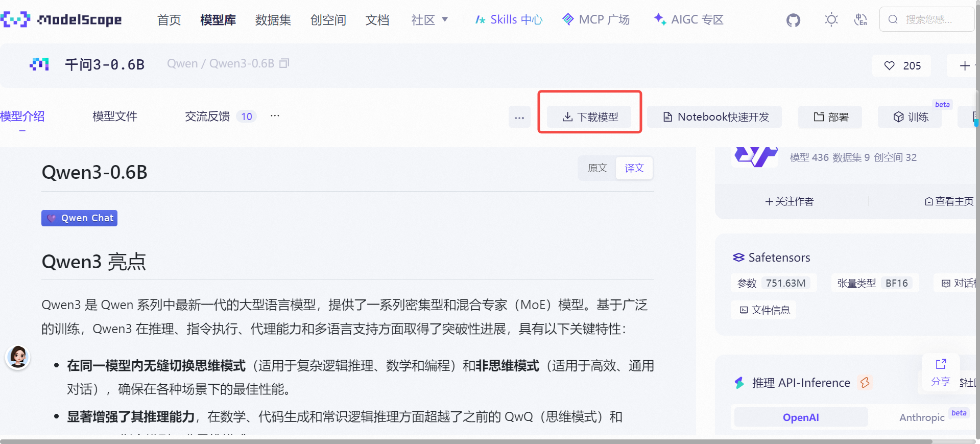Click the ModelScope logo
This screenshot has height=444, width=980.
61,20
